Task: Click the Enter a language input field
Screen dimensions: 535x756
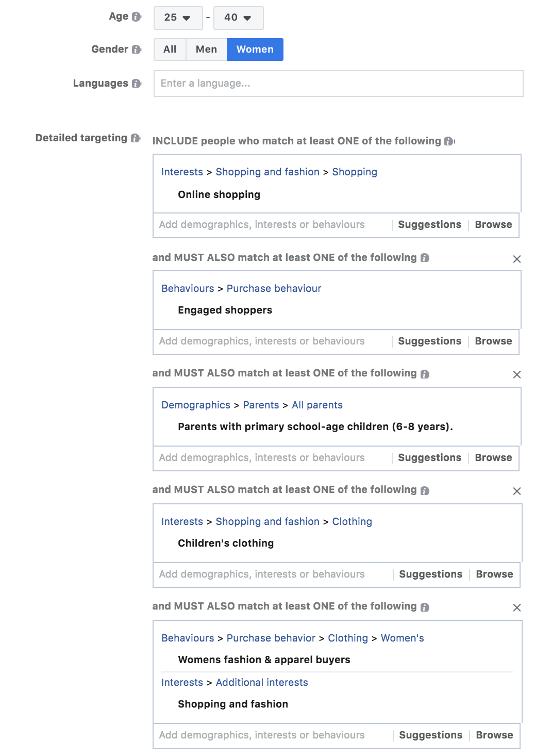Action: [x=338, y=84]
